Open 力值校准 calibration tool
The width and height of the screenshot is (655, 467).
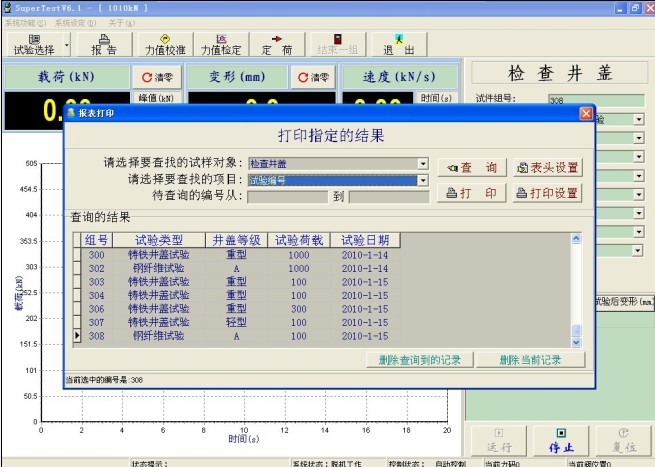165,45
